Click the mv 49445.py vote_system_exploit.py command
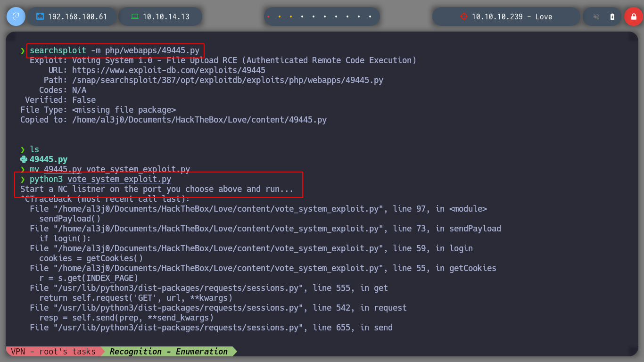 (x=110, y=169)
